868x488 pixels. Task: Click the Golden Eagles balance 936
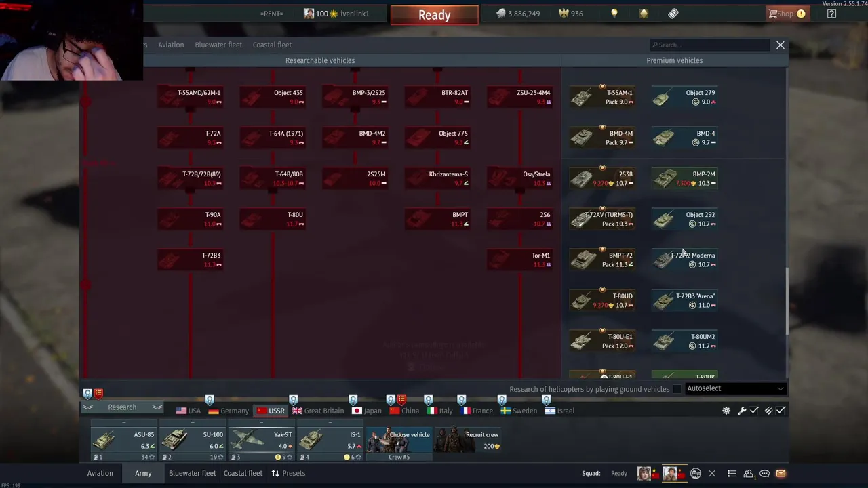[570, 14]
